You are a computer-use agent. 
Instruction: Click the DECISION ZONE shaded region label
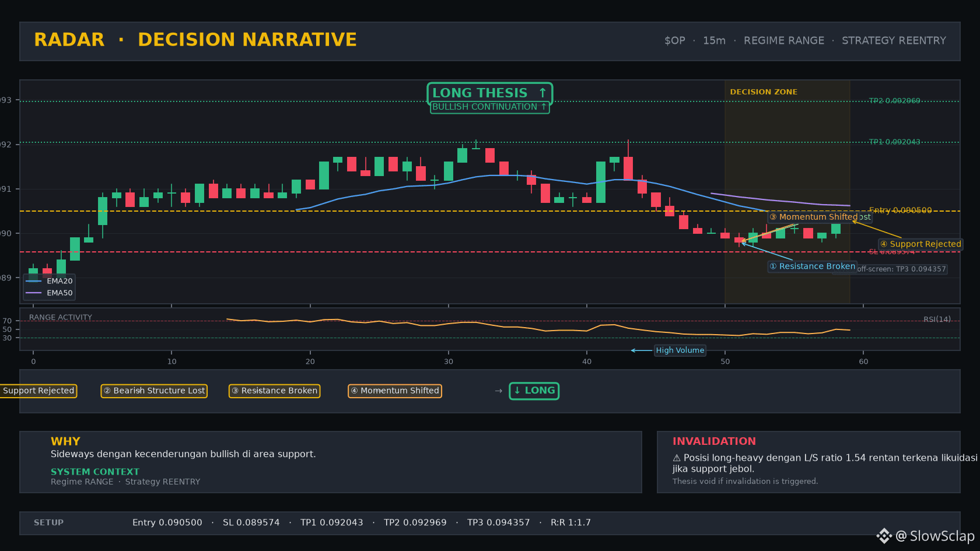click(764, 92)
